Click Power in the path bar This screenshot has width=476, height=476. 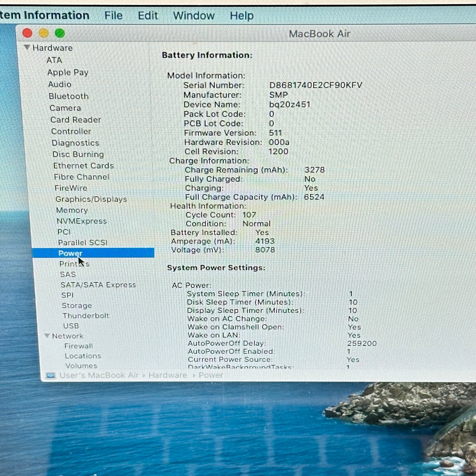(211, 375)
